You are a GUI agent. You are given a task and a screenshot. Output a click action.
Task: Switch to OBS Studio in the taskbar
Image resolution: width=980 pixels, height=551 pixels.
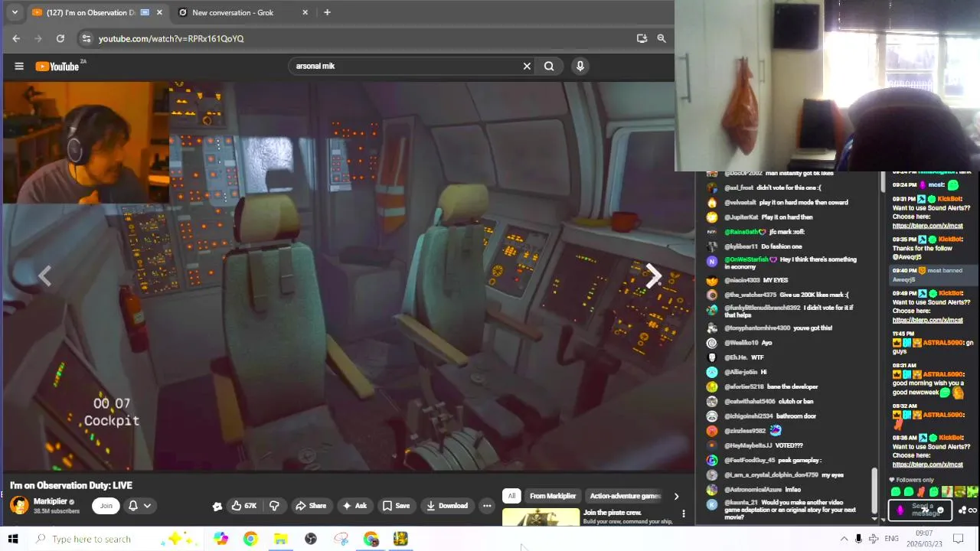click(x=311, y=539)
